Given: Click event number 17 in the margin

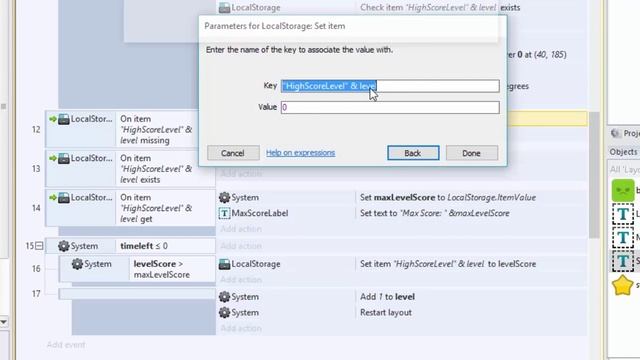Looking at the screenshot, I should [x=36, y=293].
